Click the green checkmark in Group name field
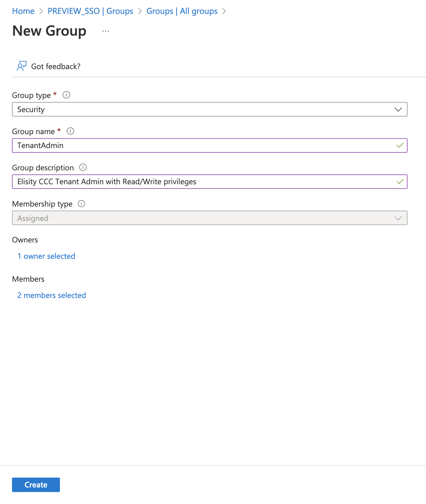 tap(400, 146)
